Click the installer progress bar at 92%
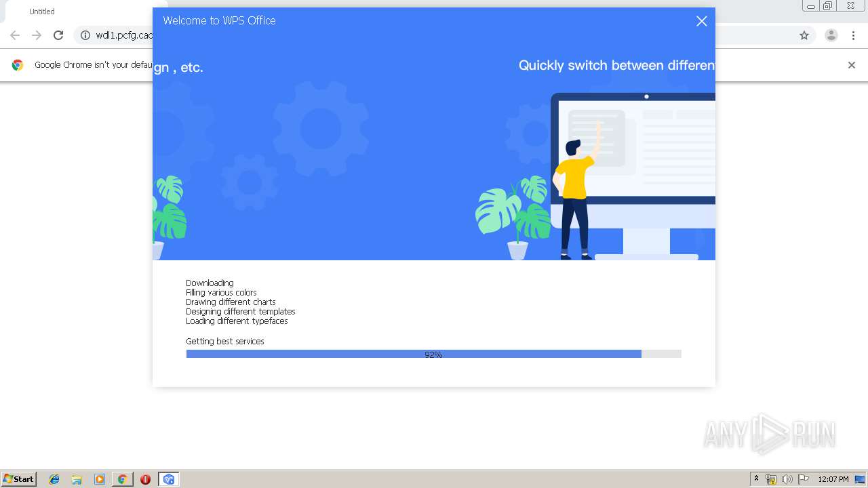868x488 pixels. pos(434,354)
